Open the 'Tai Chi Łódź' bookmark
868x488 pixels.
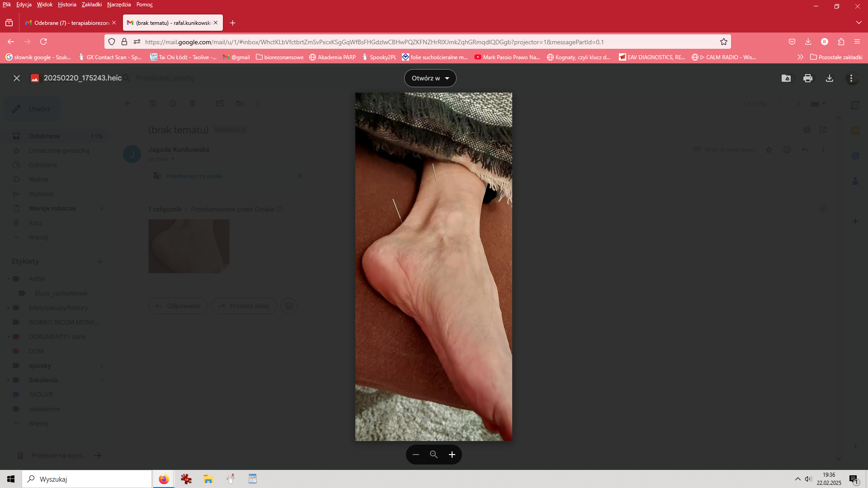click(x=183, y=57)
